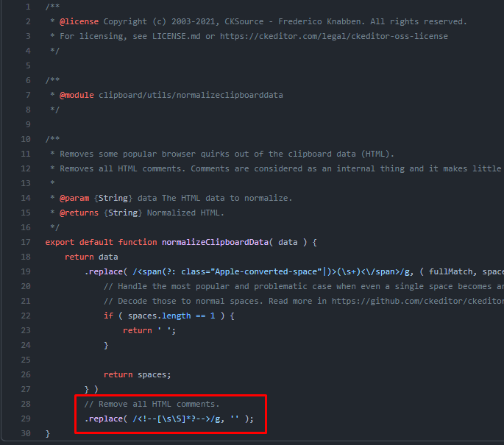Click "return ' ';" on line 23
Viewport: 504px width, 445px height.
(x=149, y=330)
